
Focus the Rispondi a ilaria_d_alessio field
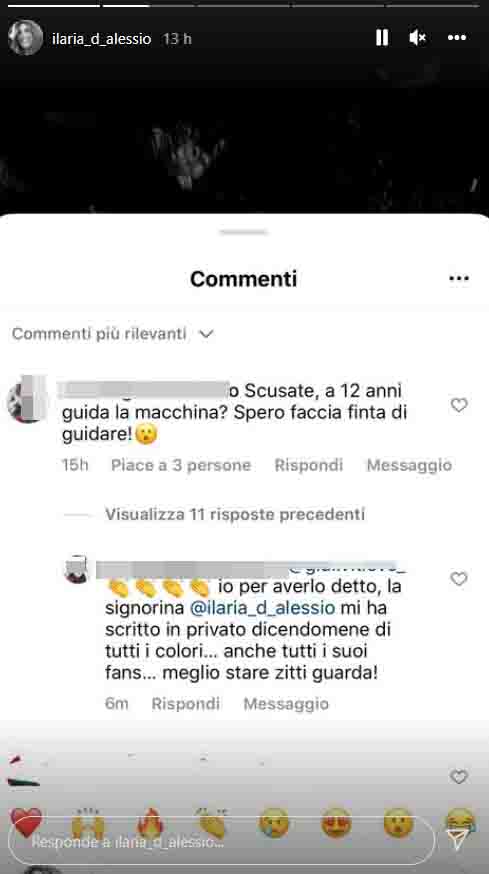click(x=221, y=842)
